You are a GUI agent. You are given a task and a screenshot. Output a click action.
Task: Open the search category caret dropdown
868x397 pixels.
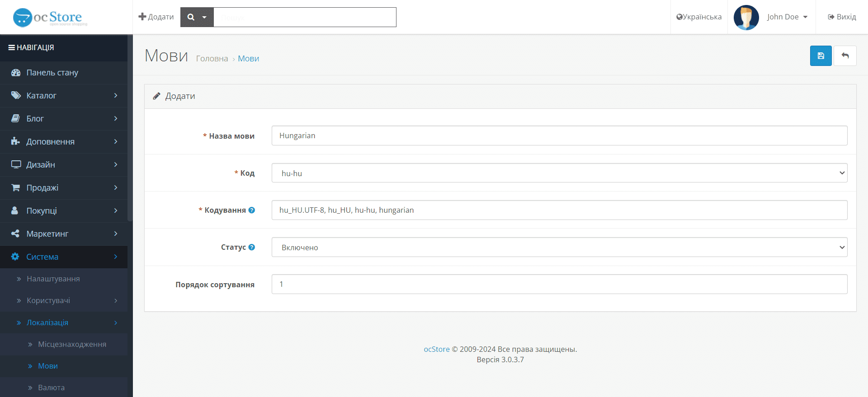click(205, 17)
